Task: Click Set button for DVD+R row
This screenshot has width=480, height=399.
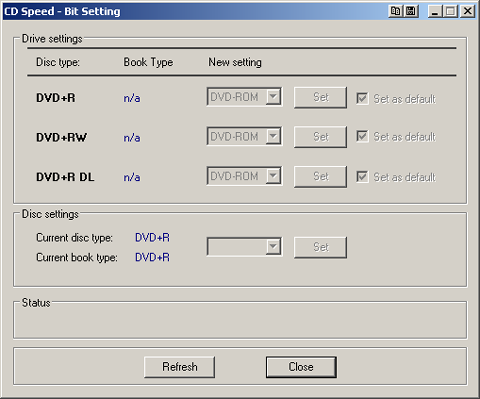Action: pos(320,98)
